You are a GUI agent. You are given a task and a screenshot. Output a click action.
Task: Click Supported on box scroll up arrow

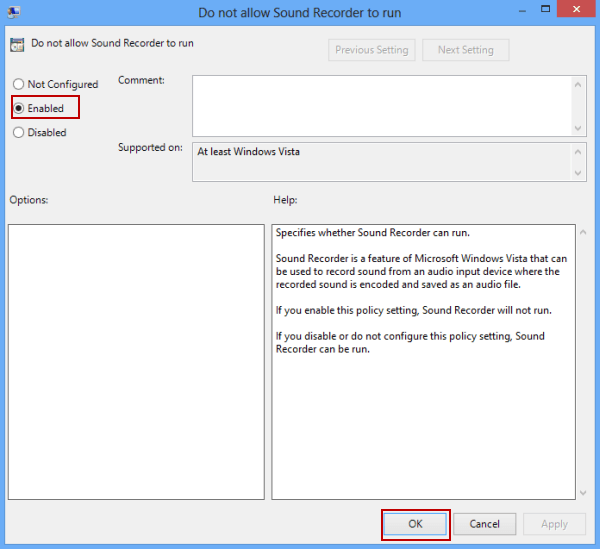(x=578, y=152)
